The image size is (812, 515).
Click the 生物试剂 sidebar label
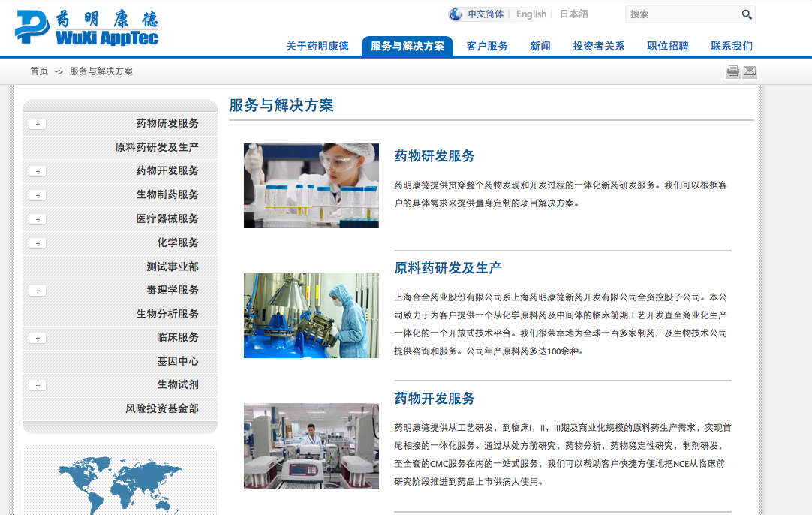pos(178,384)
